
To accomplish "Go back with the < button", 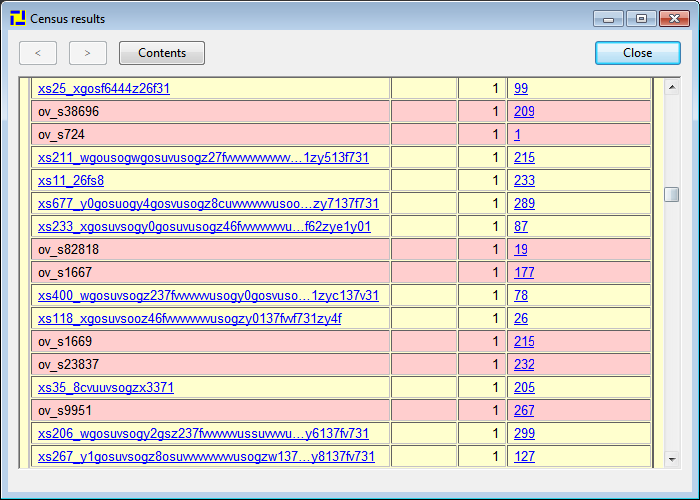I will pos(38,53).
